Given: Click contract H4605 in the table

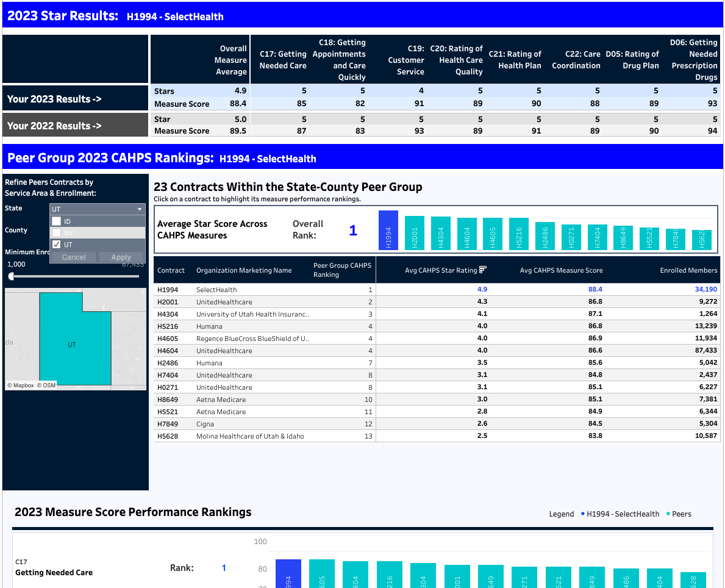Looking at the screenshot, I should pos(168,339).
